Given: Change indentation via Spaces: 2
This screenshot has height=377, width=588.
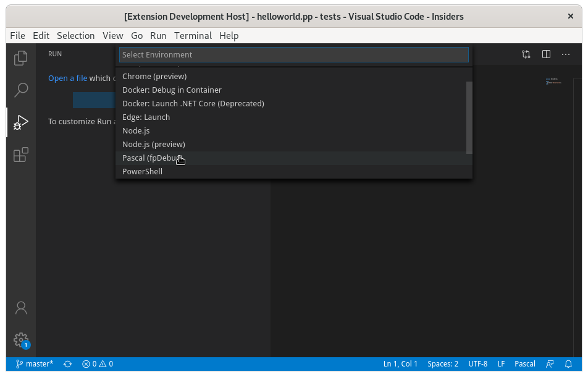Looking at the screenshot, I should click(x=443, y=364).
